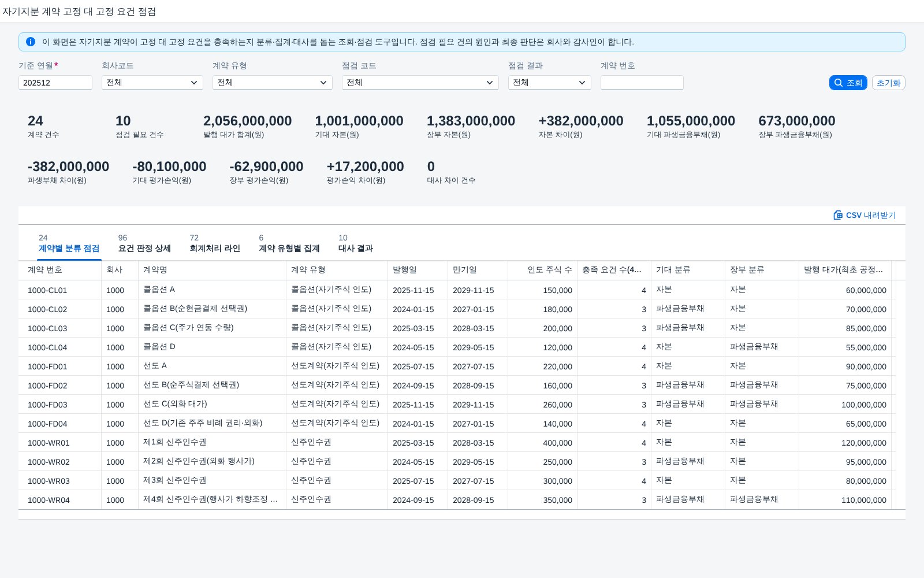Open the 계약 유형 dropdown
Screen dimensions: 924x578
point(273,83)
